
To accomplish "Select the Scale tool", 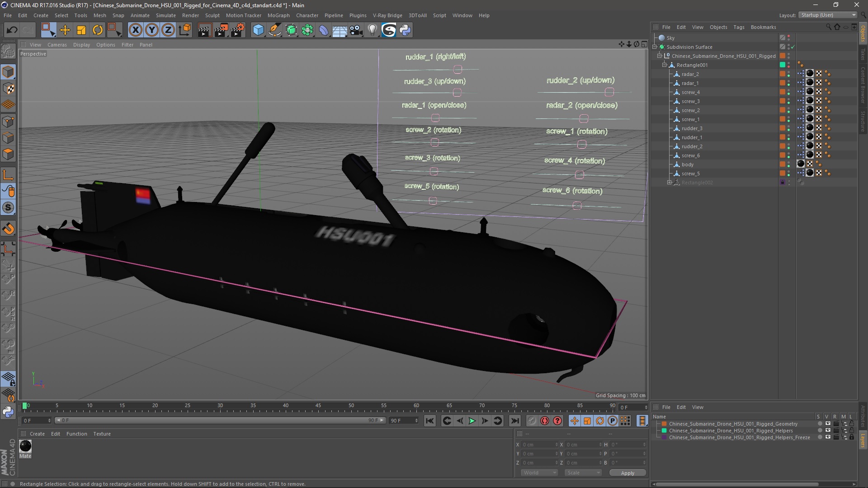I will click(x=81, y=30).
